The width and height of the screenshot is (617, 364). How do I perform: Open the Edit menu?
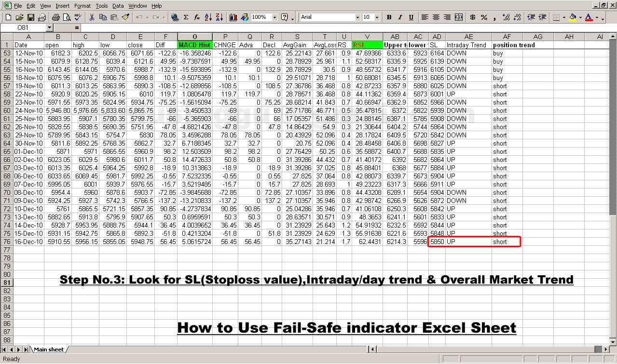(31, 6)
